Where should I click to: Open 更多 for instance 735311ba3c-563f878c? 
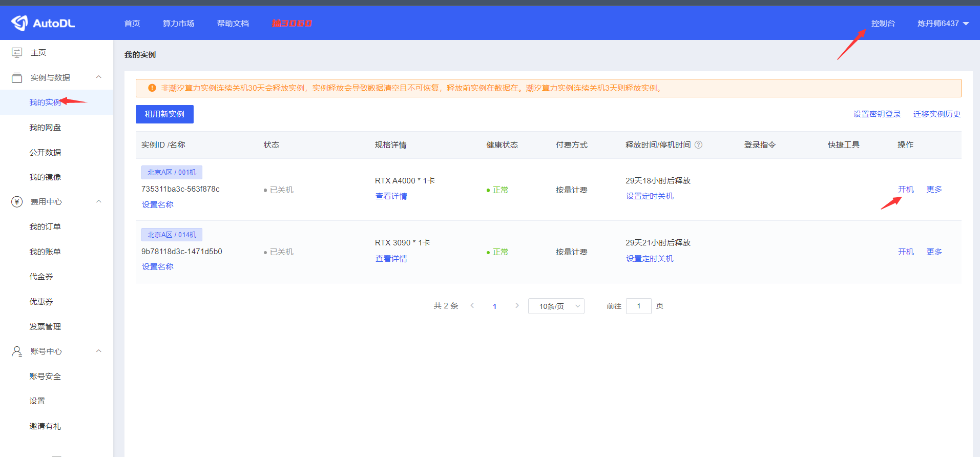[934, 190]
